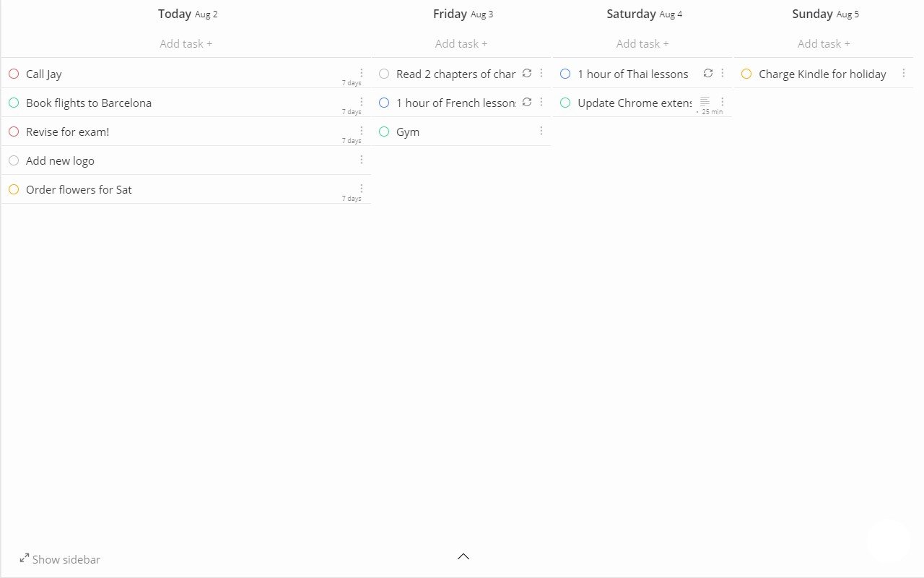The height and width of the screenshot is (578, 924).
Task: Add a task under Sunday
Action: (824, 43)
